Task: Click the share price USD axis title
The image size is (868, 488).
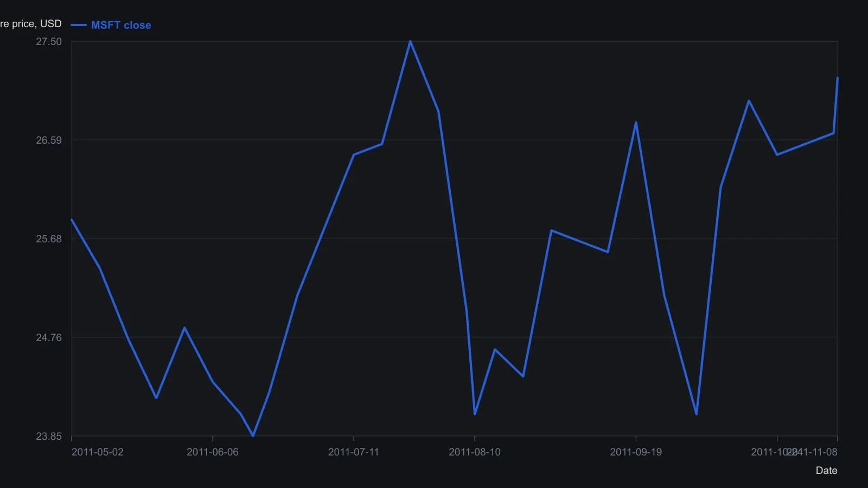Action: pyautogui.click(x=31, y=24)
